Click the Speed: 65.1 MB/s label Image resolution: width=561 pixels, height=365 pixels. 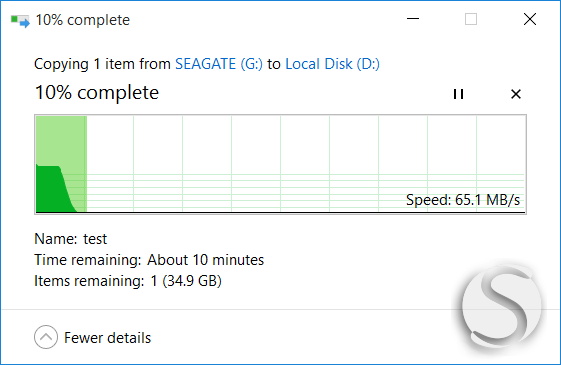coord(463,200)
